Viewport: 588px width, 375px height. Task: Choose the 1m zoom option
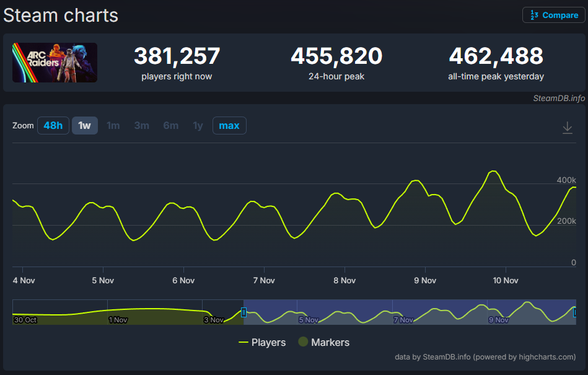[x=113, y=126]
